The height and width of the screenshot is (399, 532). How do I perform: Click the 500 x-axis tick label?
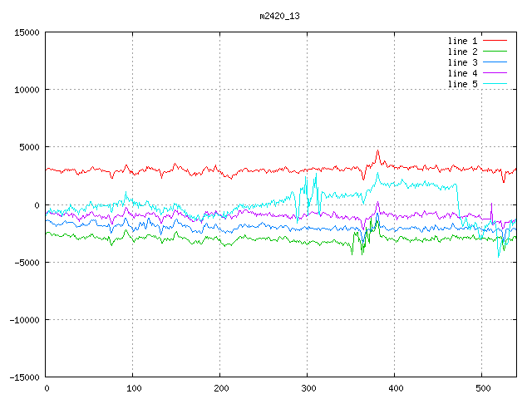coord(482,388)
